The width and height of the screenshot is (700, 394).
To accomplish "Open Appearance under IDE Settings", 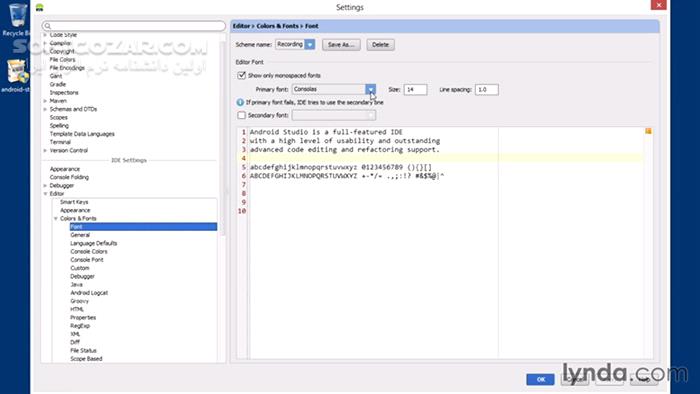I will pos(65,169).
